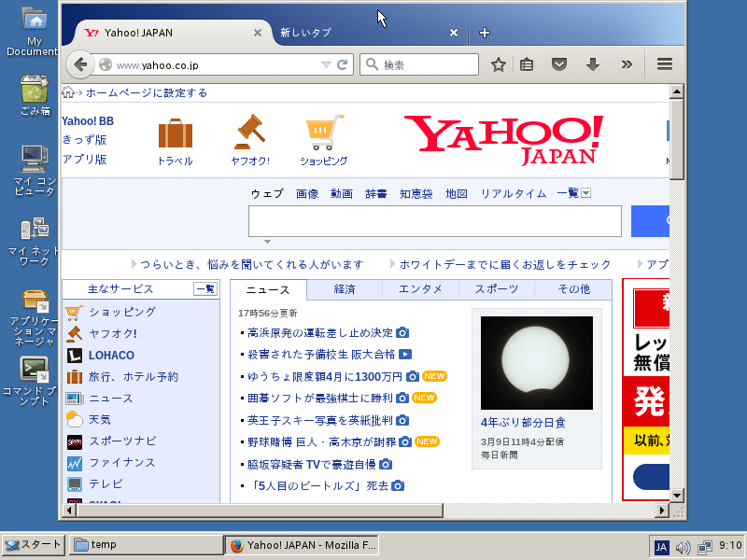
Task: Select the 画像 search category
Action: pos(307,193)
